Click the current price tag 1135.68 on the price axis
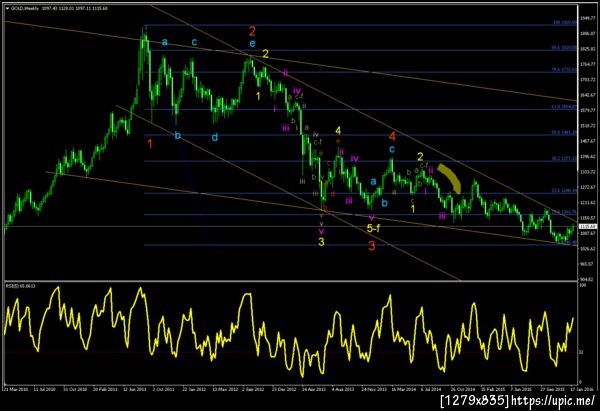 click(587, 226)
